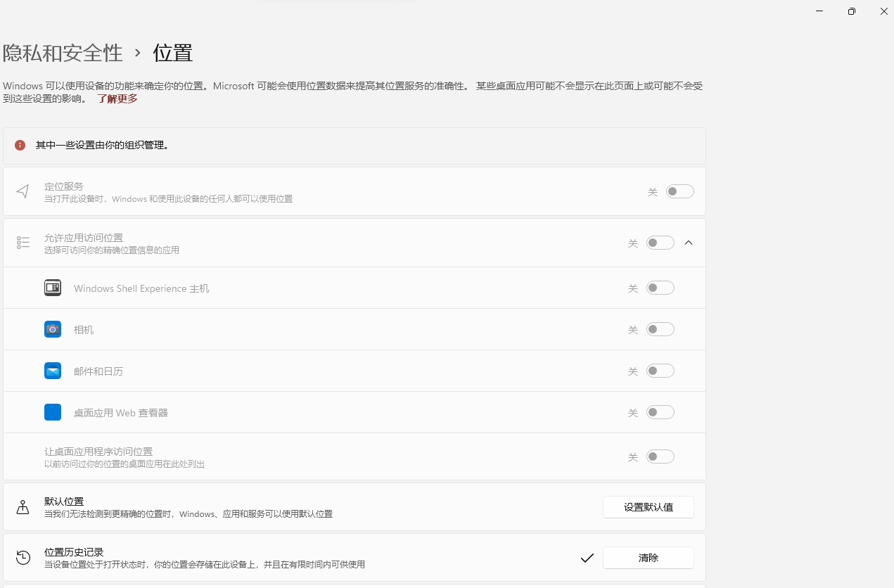
Task: Click the map pin icon beside 默认位置
Action: point(23,507)
